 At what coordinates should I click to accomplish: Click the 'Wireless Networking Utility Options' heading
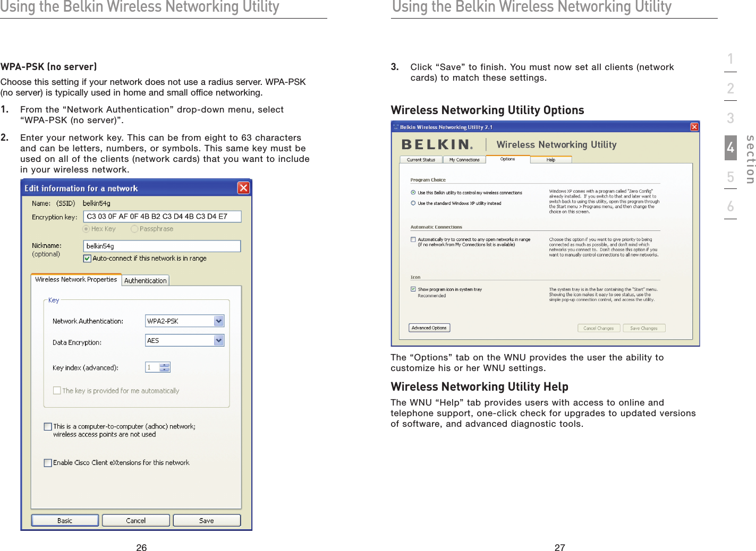click(x=487, y=110)
